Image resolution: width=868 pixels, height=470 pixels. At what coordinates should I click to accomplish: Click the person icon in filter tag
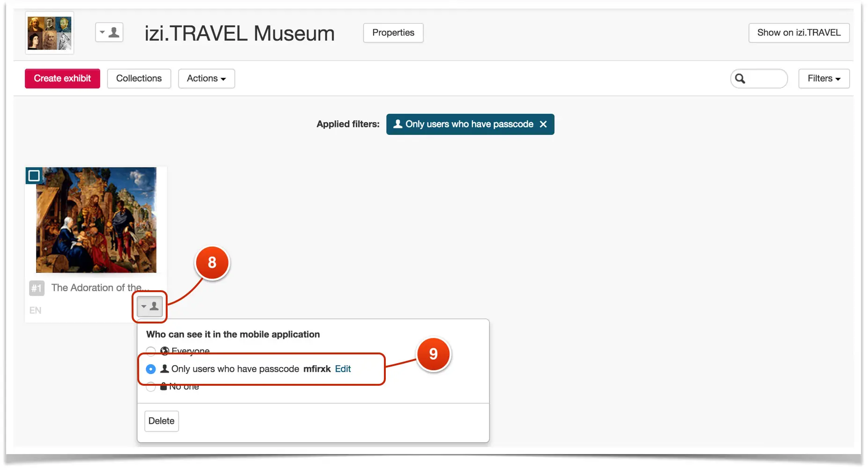pos(398,124)
